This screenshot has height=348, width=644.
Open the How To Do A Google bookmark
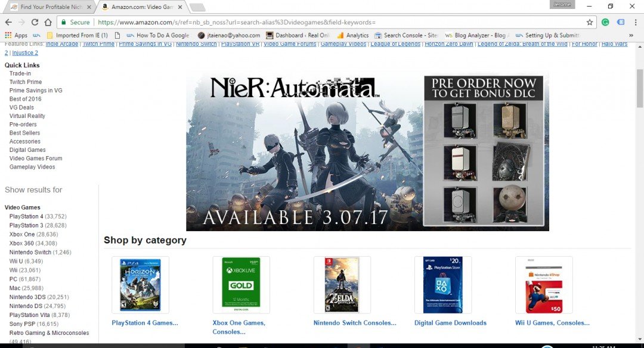point(158,35)
